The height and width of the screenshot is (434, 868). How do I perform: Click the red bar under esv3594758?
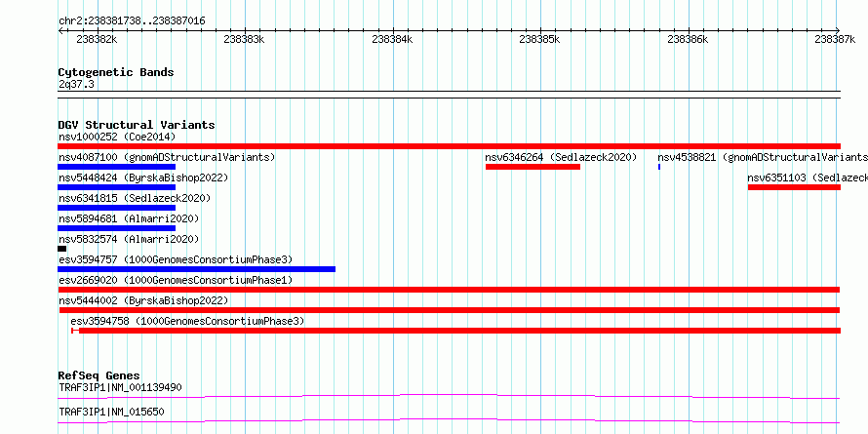456,331
